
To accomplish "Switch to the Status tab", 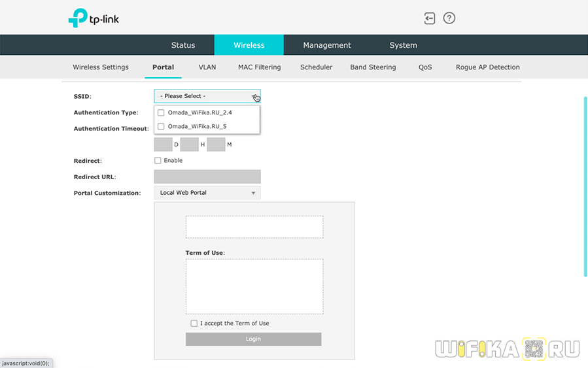I will [x=183, y=45].
